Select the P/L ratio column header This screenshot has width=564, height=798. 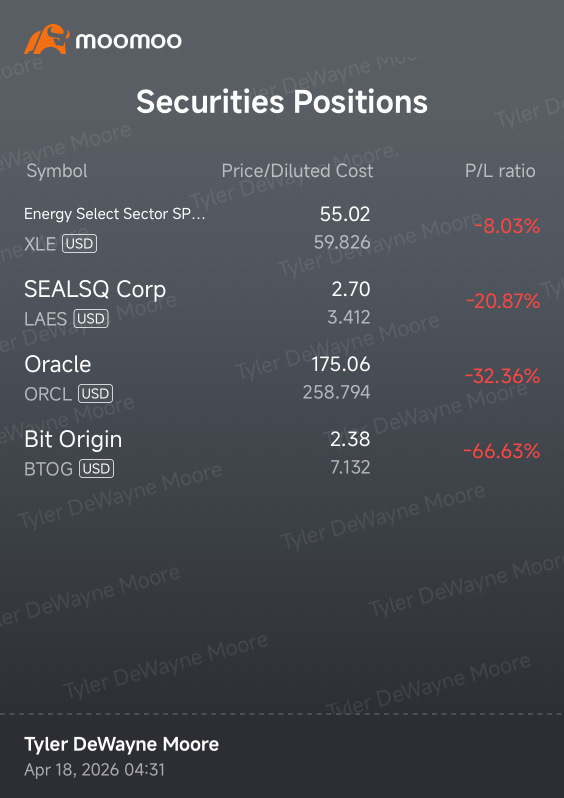[500, 171]
